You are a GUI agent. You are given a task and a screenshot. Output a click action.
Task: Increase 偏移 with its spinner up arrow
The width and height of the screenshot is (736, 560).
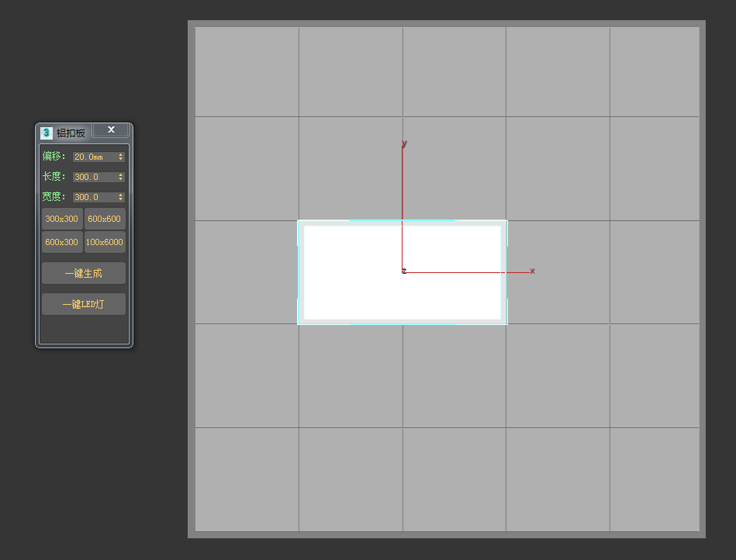click(x=121, y=154)
